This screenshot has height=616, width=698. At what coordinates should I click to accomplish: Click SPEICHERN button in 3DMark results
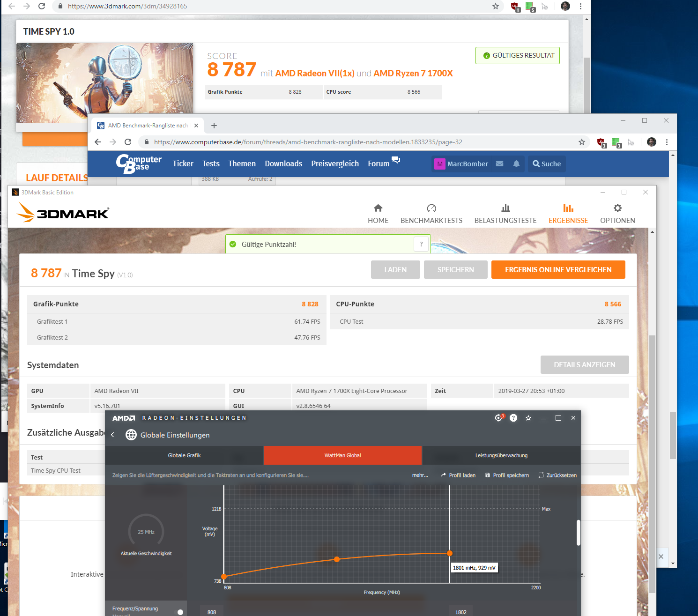456,270
